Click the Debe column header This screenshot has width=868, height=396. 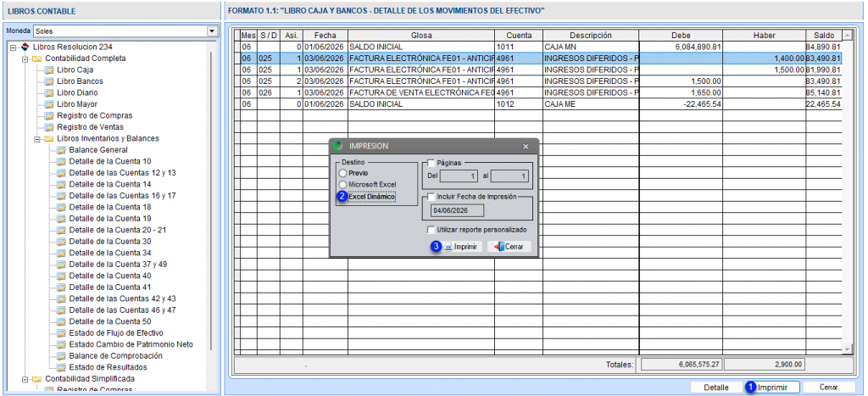pos(681,36)
